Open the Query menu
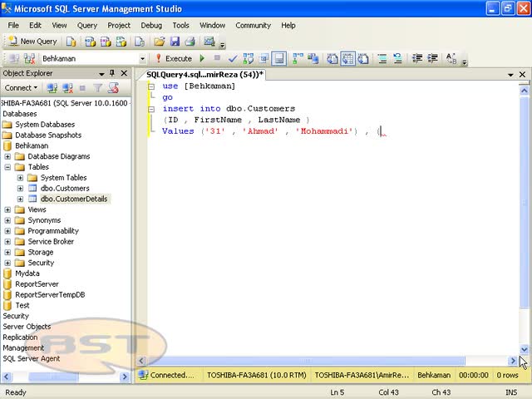Image resolution: width=532 pixels, height=399 pixels. (86, 26)
